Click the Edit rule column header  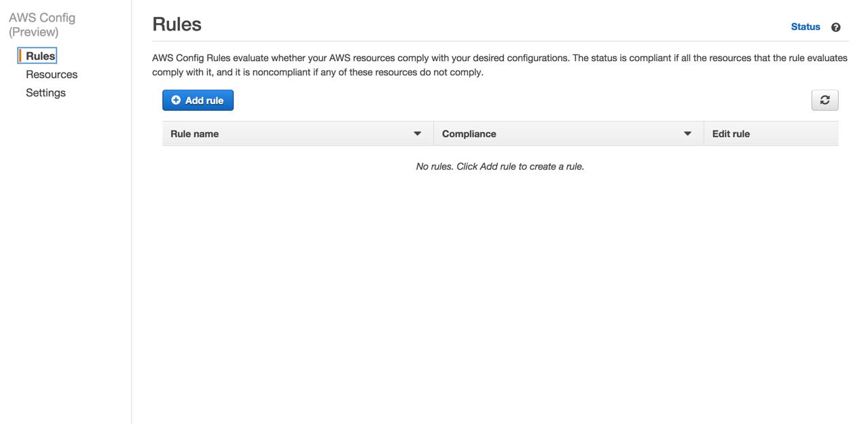tap(731, 133)
